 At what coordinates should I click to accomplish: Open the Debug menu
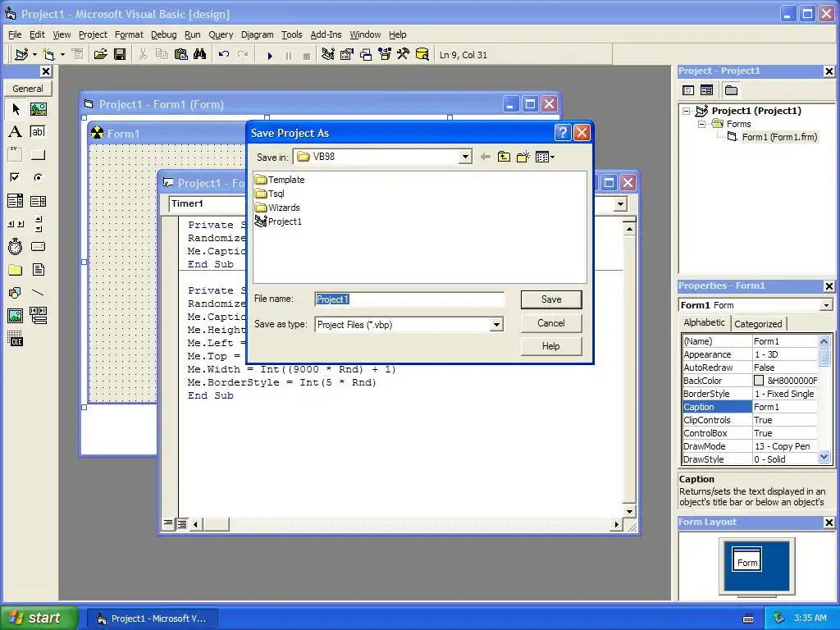[163, 34]
